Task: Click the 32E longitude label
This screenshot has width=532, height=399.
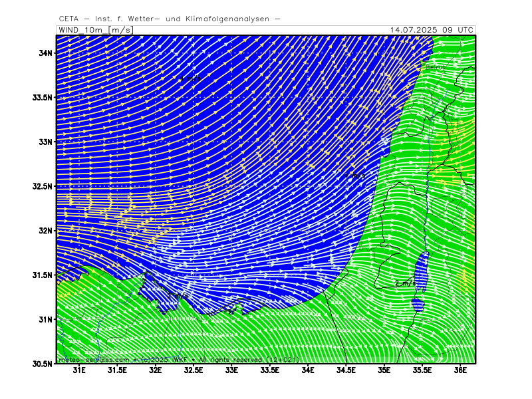Action: tap(156, 370)
